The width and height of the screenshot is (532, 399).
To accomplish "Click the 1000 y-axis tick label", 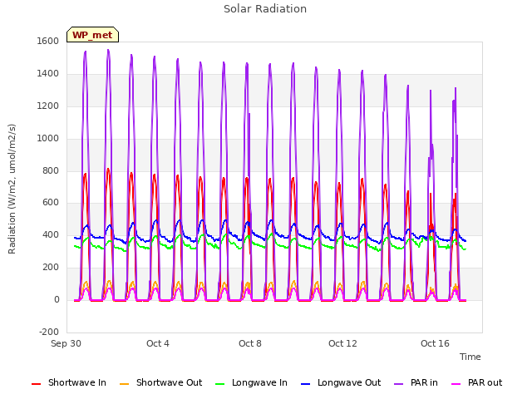I will 48,138.
